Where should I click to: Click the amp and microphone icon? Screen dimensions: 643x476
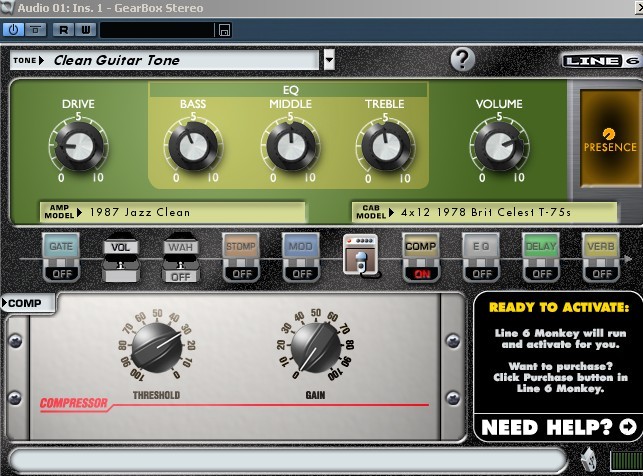360,255
